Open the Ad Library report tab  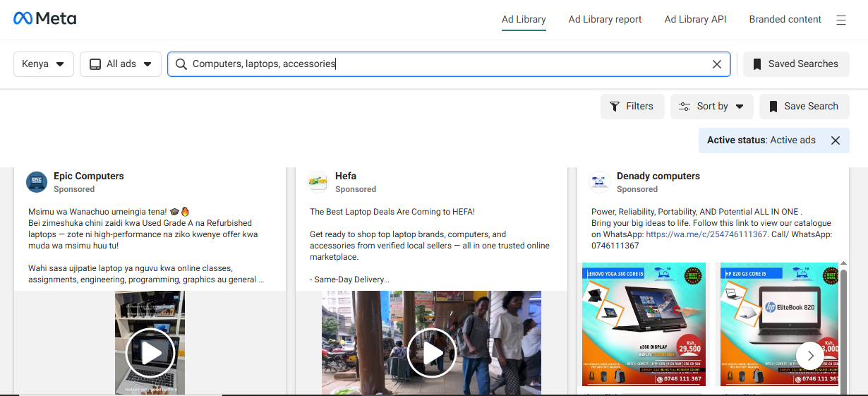point(605,20)
